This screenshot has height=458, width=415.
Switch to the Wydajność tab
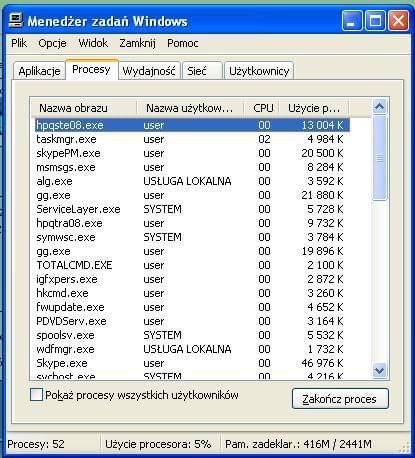pos(149,71)
